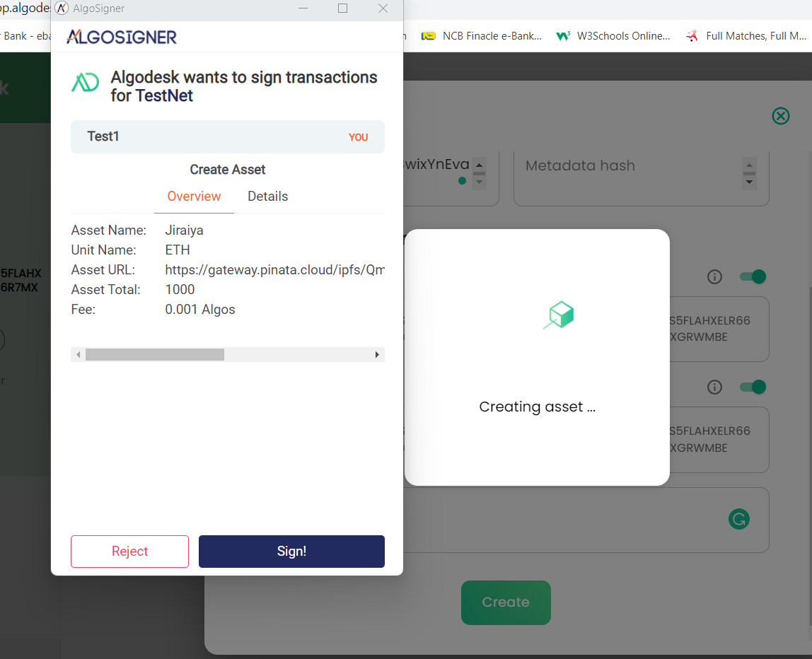
Task: Click the Algodesk AD logo icon
Action: [85, 82]
